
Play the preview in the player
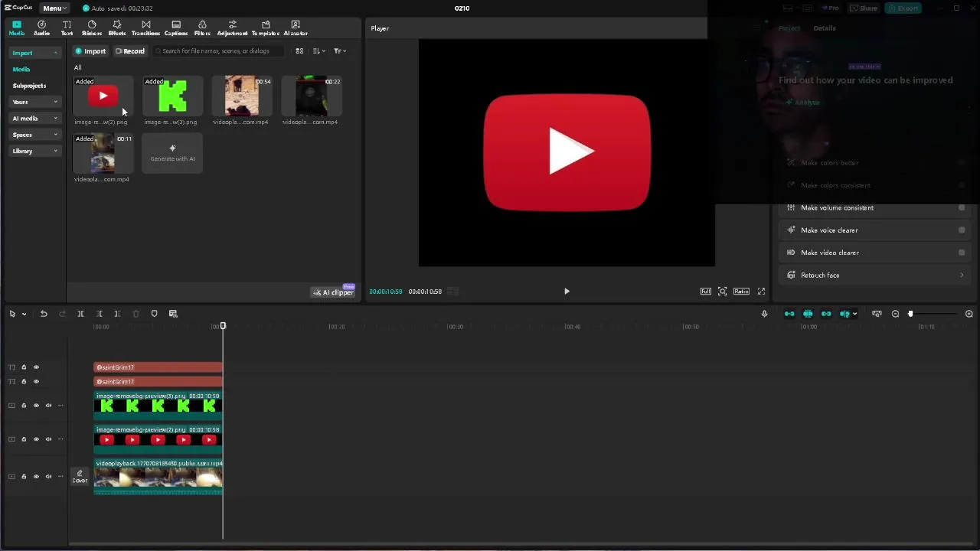coord(567,292)
